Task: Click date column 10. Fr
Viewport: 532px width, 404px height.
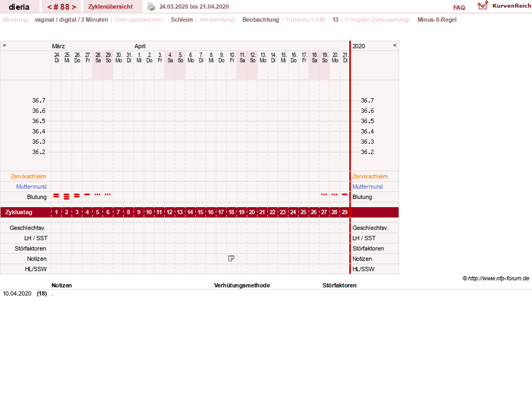Action: (x=232, y=57)
